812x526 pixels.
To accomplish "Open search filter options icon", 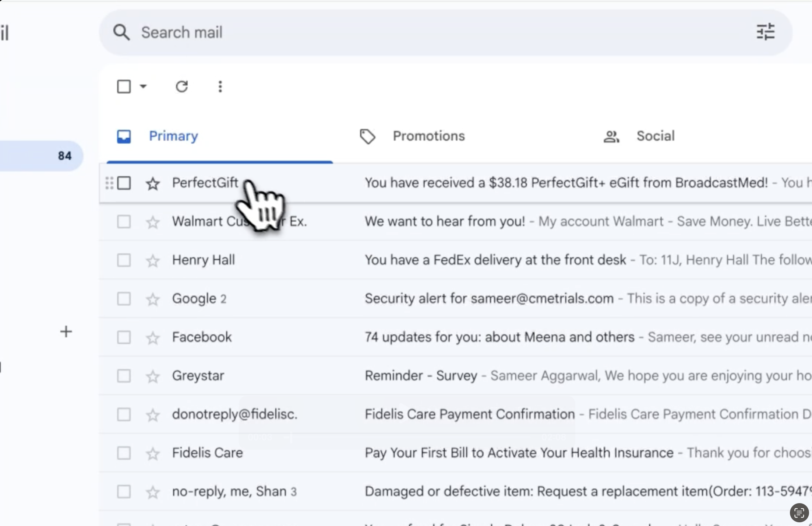I will (766, 32).
